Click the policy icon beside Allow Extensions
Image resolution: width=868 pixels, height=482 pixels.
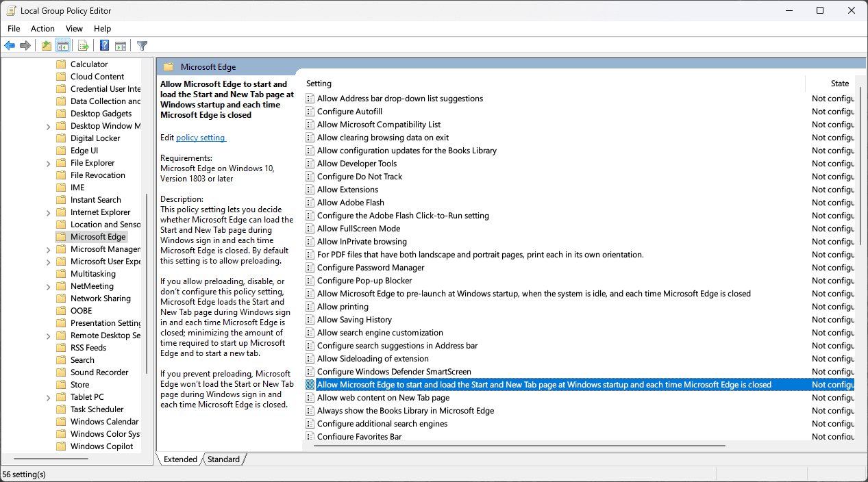point(310,190)
